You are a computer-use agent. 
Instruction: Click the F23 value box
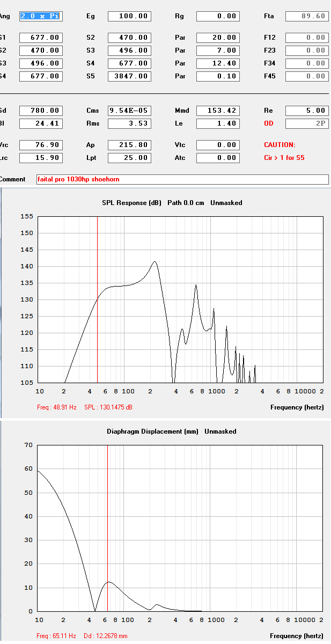coord(307,50)
